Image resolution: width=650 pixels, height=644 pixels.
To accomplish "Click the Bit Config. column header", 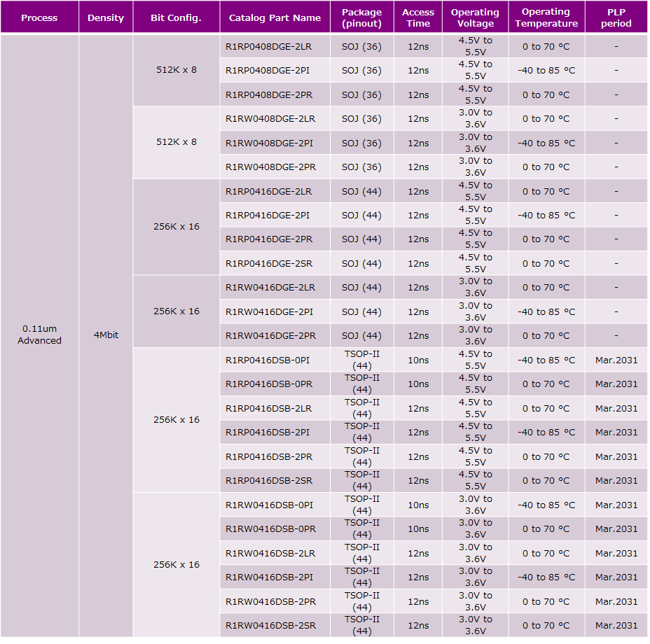I will [x=176, y=17].
